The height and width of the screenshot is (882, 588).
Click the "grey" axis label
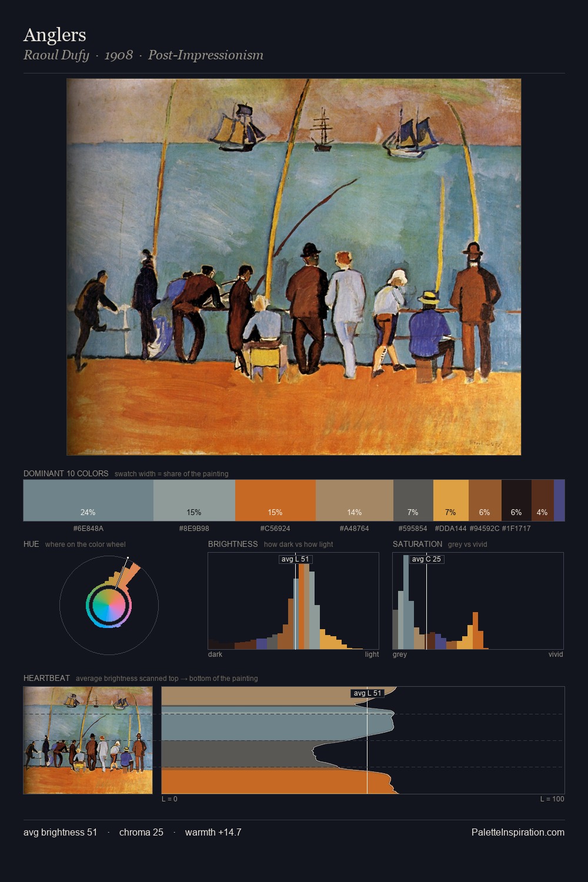click(400, 654)
